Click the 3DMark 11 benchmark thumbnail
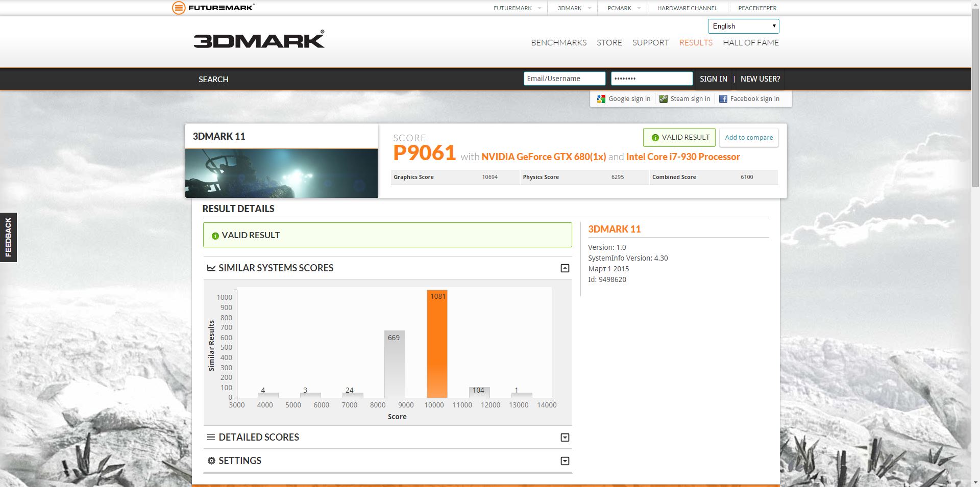The width and height of the screenshot is (980, 487). coord(281,173)
